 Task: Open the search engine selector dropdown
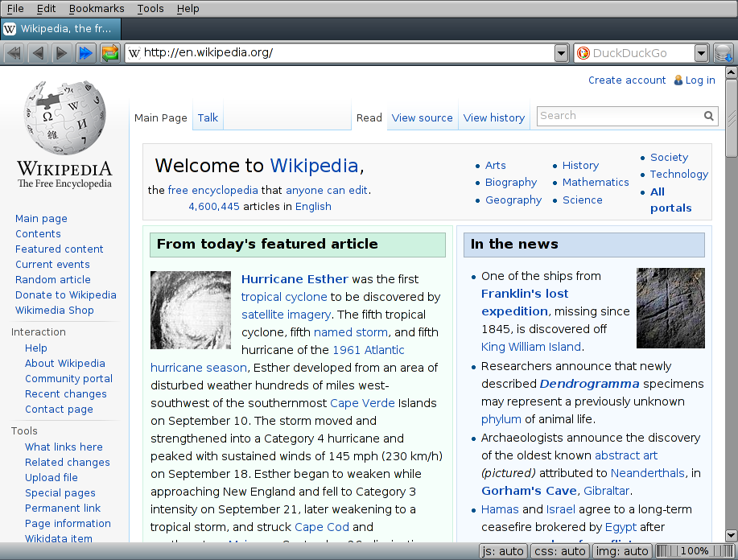pyautogui.click(x=699, y=53)
